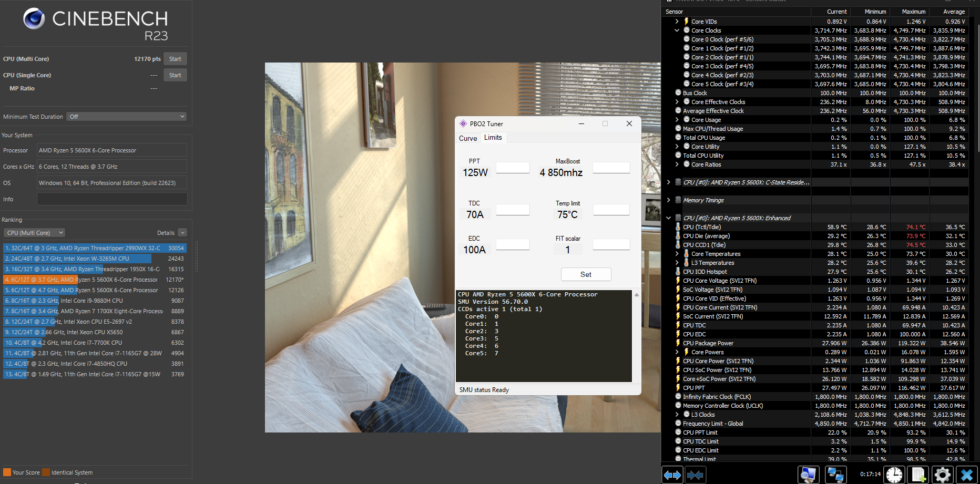Expand the Core Ratios sensor group

tap(677, 164)
